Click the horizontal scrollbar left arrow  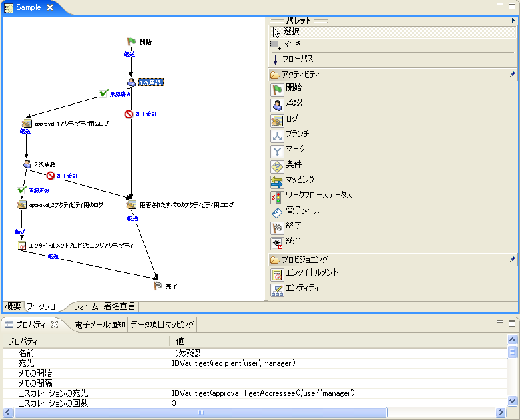point(8,413)
